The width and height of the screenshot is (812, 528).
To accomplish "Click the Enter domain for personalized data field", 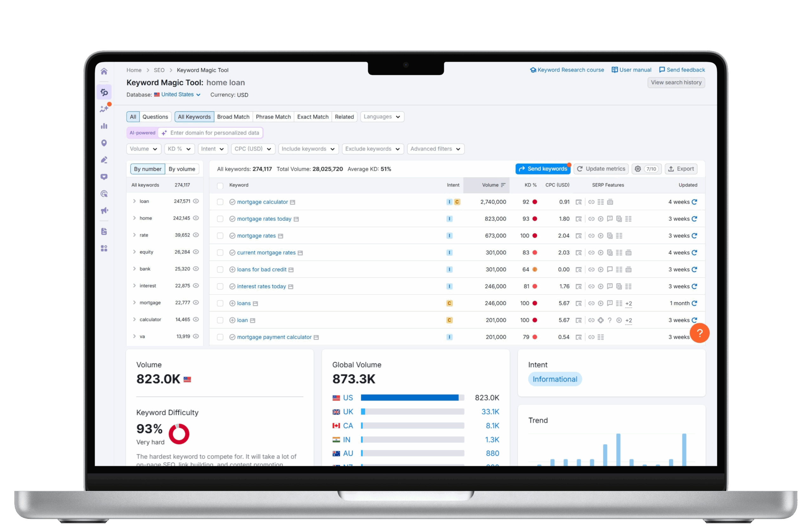I will [x=214, y=133].
